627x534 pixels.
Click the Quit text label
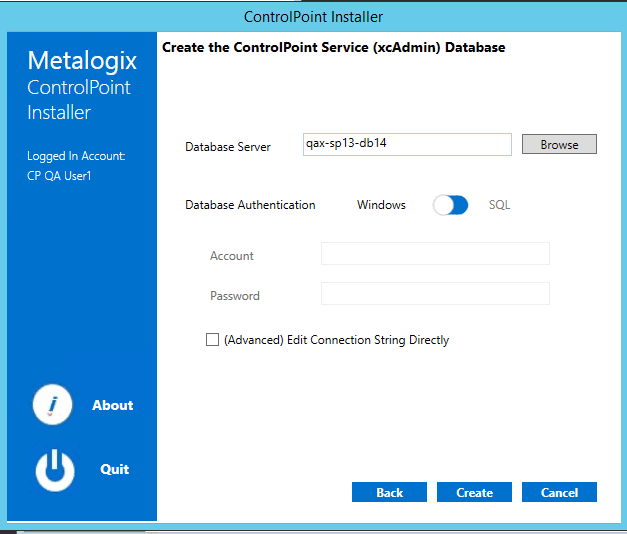coord(114,469)
